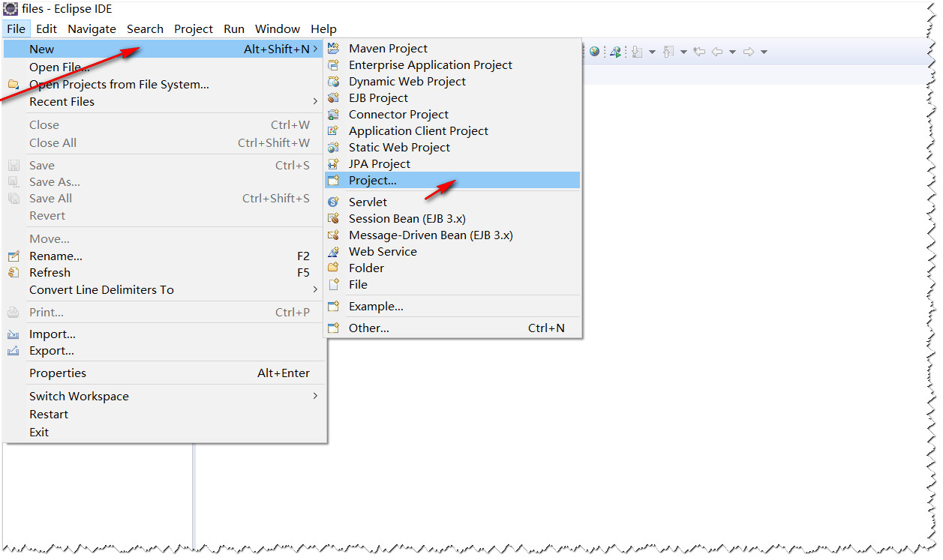The height and width of the screenshot is (560, 943).
Task: Open the Next Annotation dropdown arrow
Action: 653,51
